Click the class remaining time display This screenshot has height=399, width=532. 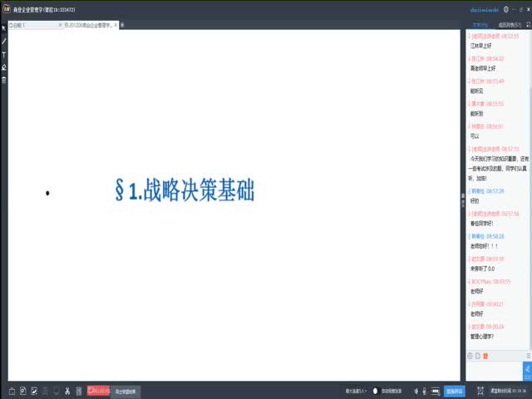pos(508,391)
